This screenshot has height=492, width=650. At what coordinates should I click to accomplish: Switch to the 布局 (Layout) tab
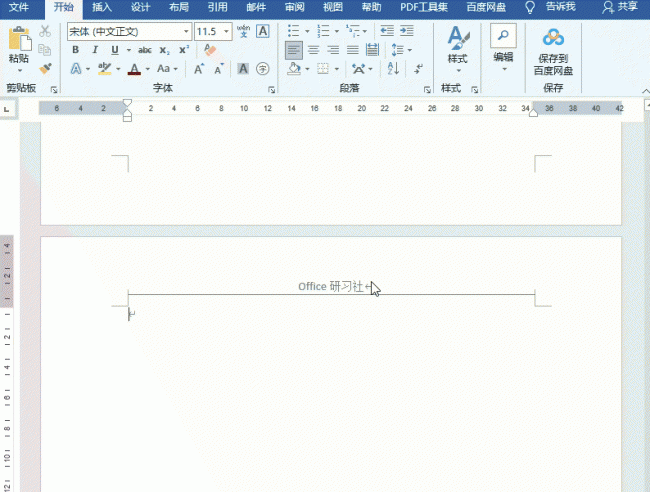click(179, 7)
